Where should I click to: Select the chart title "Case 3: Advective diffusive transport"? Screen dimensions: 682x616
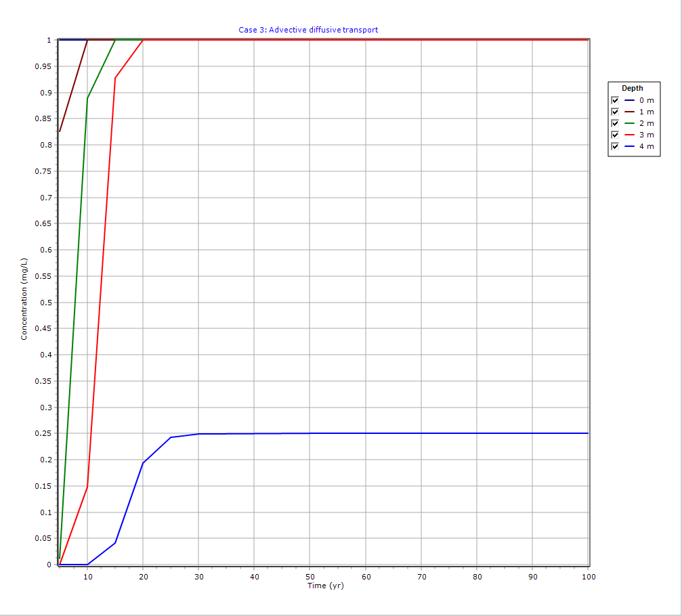point(308,30)
